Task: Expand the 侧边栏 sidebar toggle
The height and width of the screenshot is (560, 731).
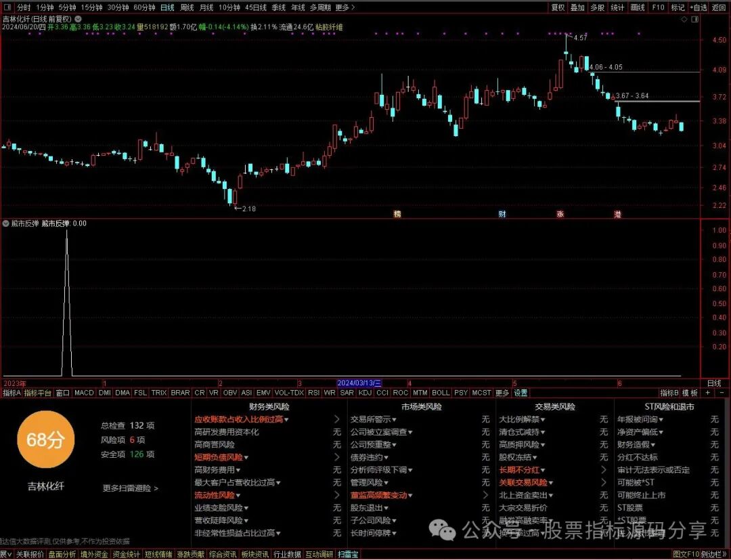Action: (x=714, y=555)
